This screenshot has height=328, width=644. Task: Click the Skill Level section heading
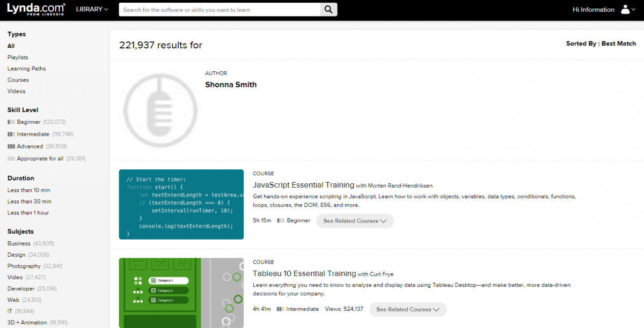pyautogui.click(x=23, y=110)
